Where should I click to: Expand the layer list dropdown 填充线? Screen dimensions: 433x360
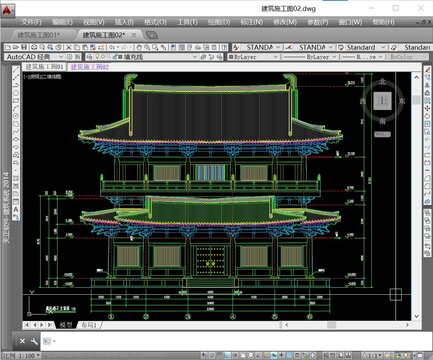(x=195, y=57)
